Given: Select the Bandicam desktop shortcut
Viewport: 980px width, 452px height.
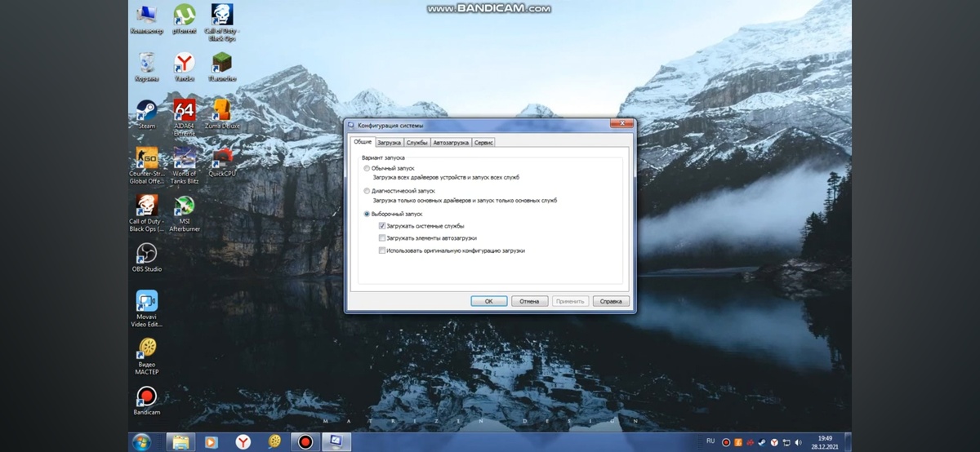Looking at the screenshot, I should (x=147, y=401).
